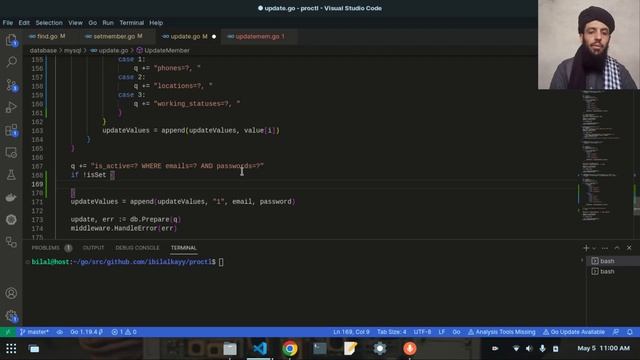Image resolution: width=640 pixels, height=360 pixels.
Task: Open the Run and Debug view
Action: coord(11,107)
